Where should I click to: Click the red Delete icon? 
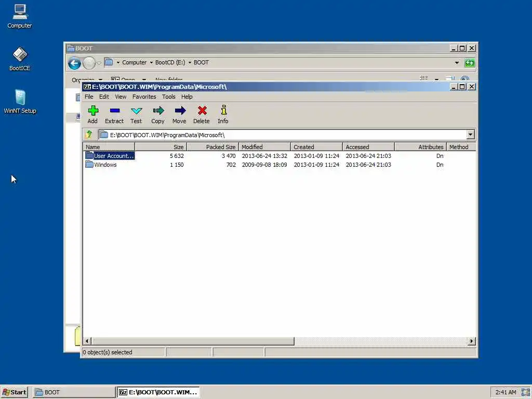coord(202,114)
